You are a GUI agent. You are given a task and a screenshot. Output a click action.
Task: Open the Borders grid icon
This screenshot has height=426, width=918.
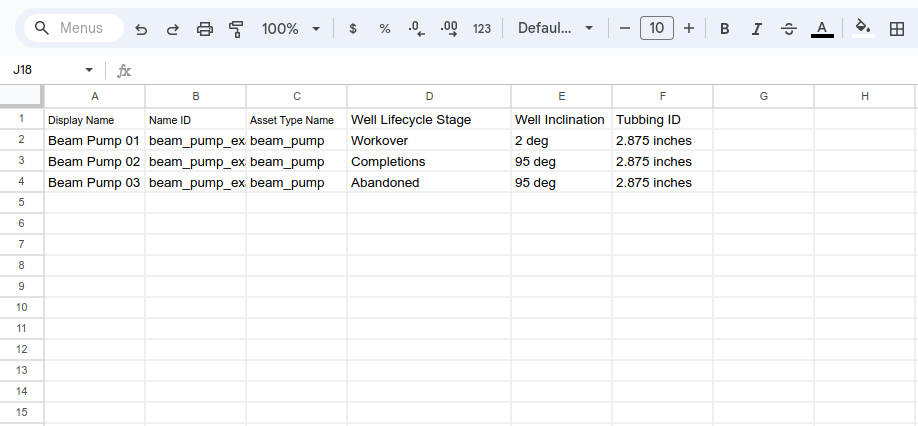897,29
